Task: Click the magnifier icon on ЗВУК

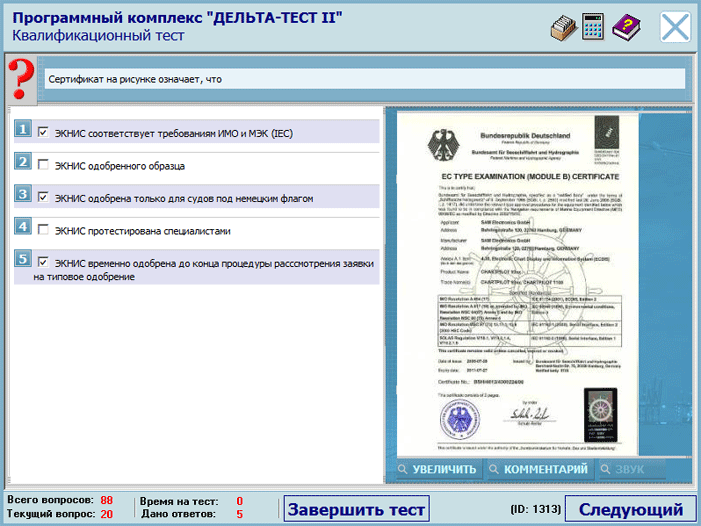Action: [x=605, y=469]
